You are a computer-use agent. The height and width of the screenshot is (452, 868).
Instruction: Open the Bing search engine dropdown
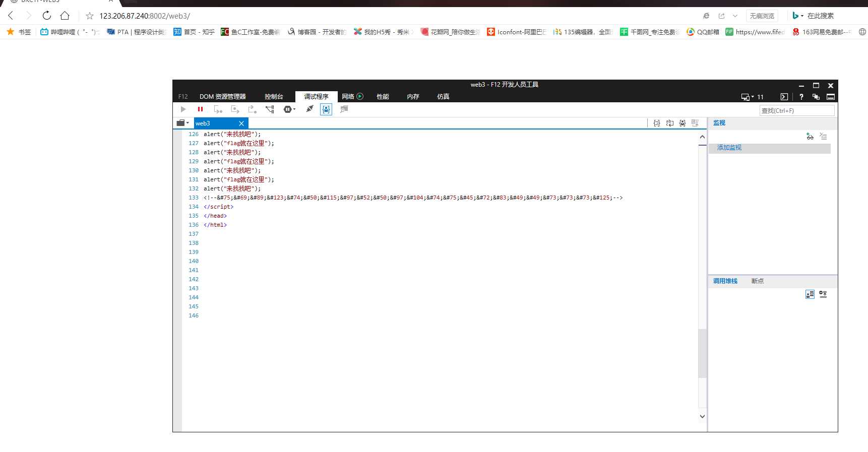[x=798, y=16]
